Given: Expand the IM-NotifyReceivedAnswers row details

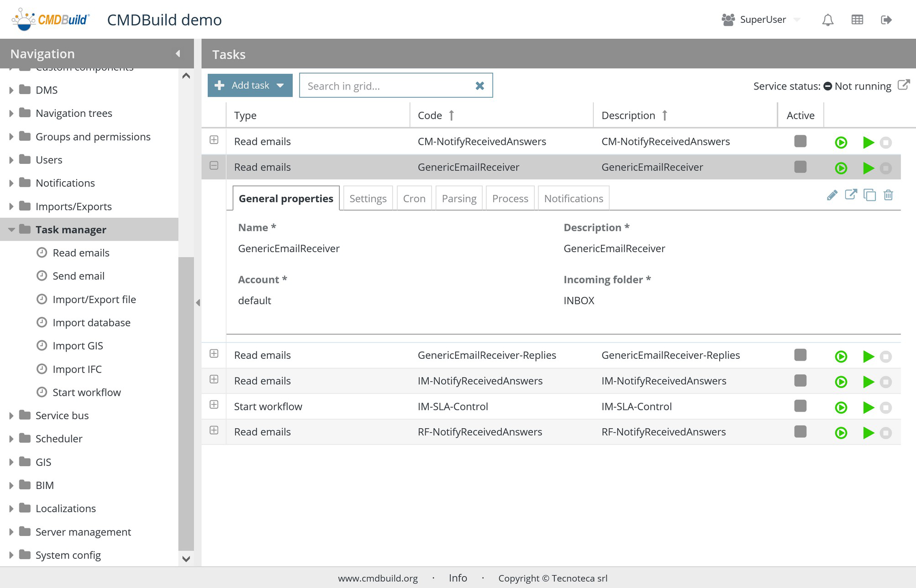Looking at the screenshot, I should click(214, 379).
